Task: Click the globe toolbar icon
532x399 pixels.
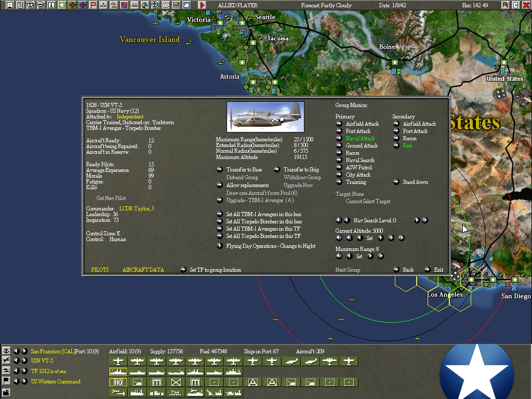Action: [x=144, y=5]
